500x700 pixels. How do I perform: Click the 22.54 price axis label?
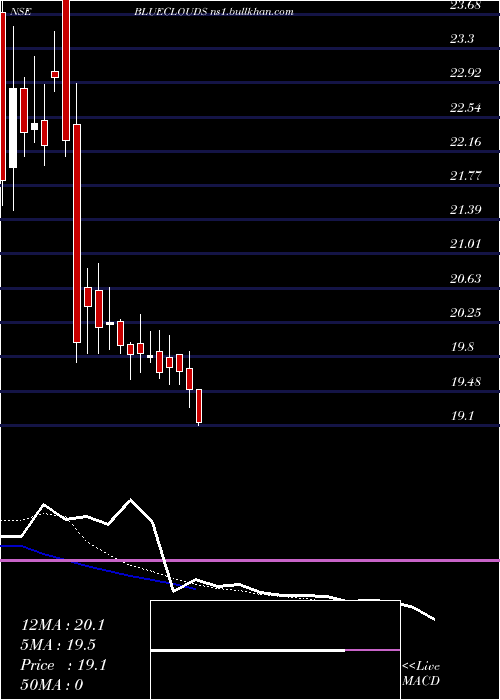465,108
